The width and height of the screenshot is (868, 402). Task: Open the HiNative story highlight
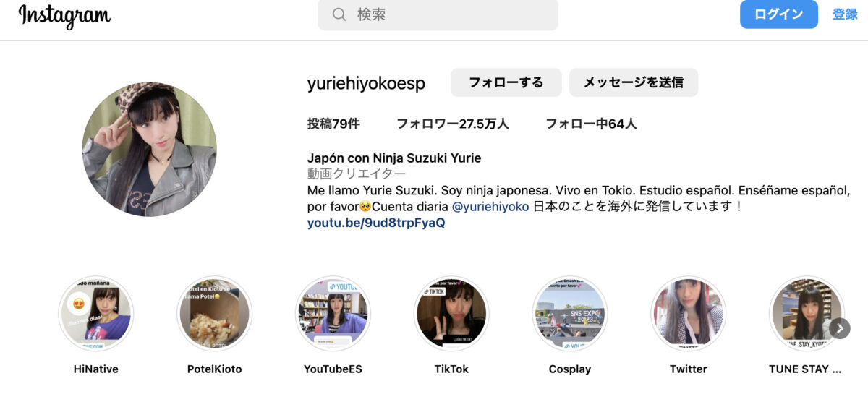[95, 313]
